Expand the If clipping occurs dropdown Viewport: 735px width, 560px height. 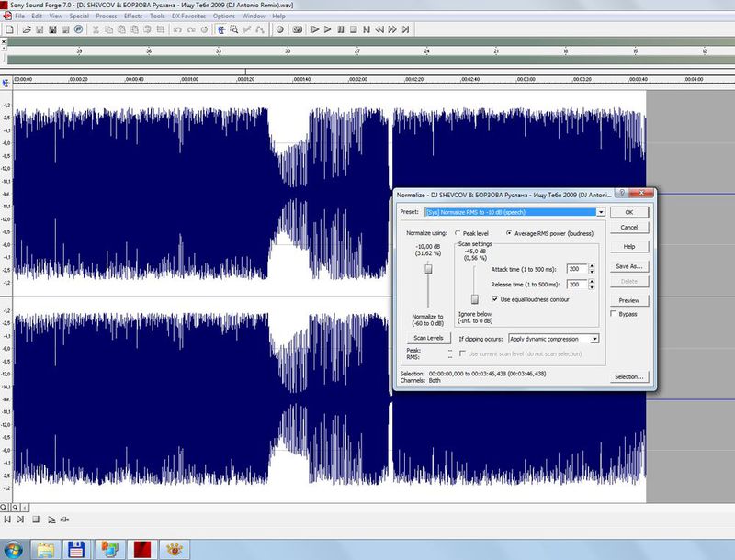coord(594,339)
